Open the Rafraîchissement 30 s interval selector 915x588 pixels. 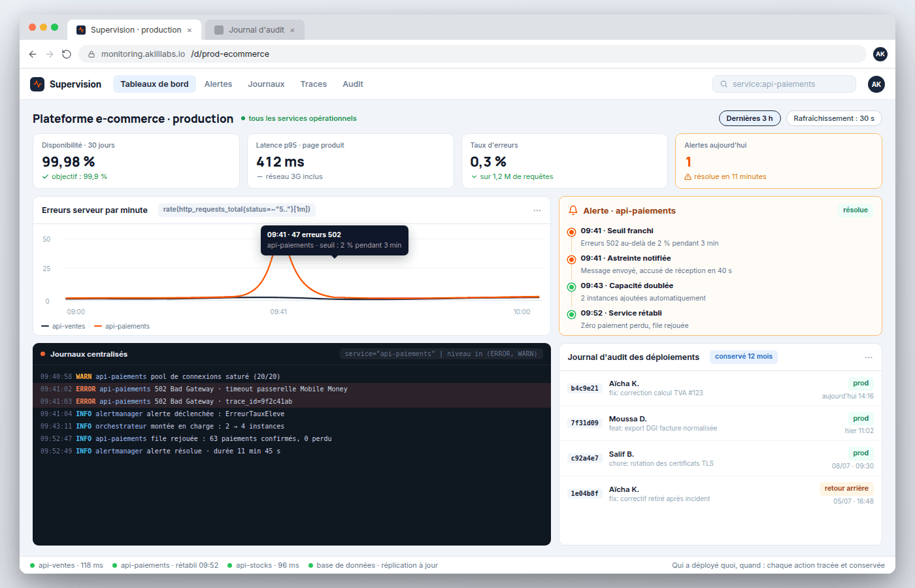click(834, 118)
